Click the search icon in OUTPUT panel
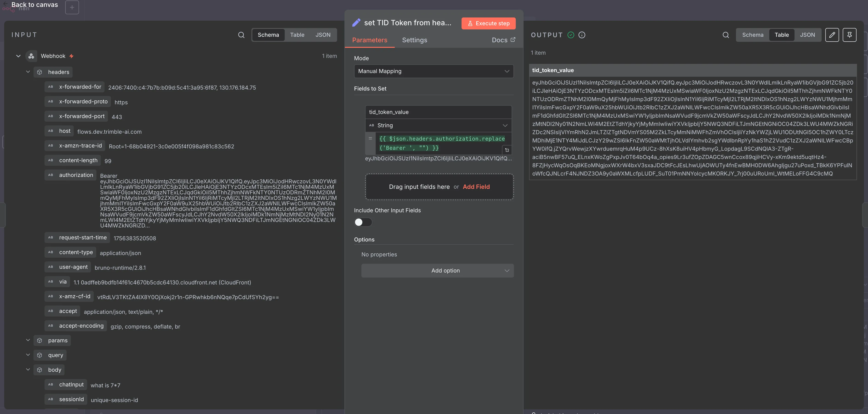This screenshot has height=414, width=868. click(x=726, y=35)
